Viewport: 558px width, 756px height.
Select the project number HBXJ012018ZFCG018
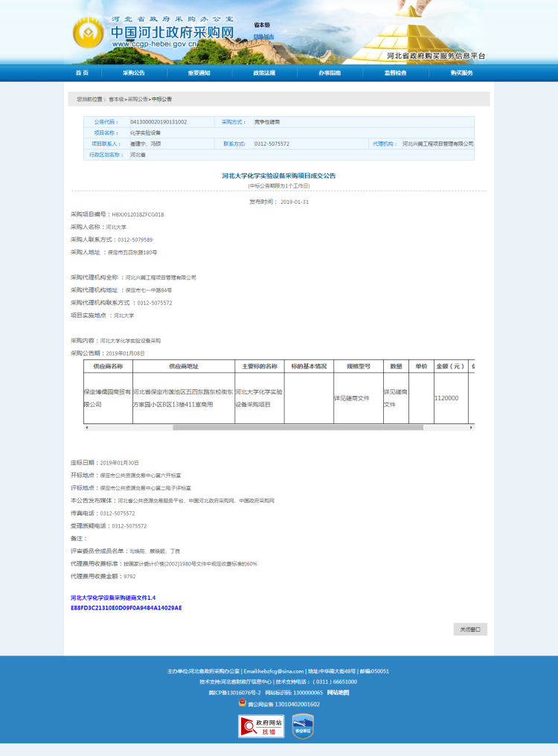pos(138,214)
